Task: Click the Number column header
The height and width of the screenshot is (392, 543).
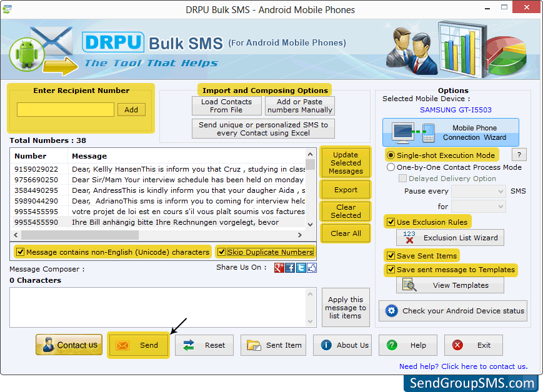Action: (x=39, y=156)
